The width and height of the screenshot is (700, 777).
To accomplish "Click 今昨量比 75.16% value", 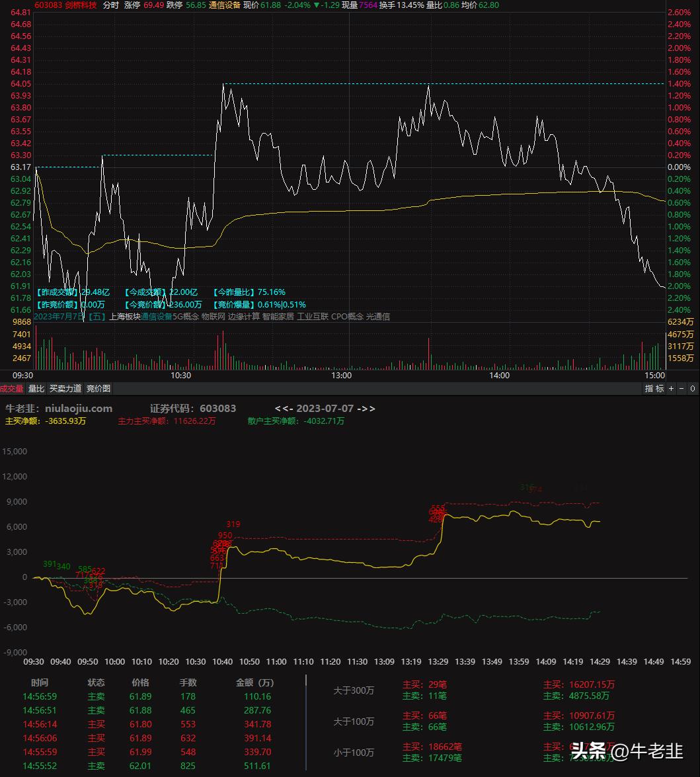I will [x=249, y=292].
